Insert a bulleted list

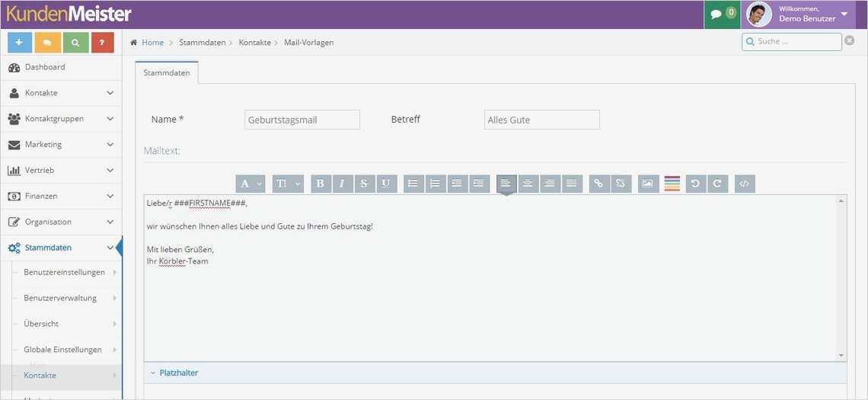(413, 184)
